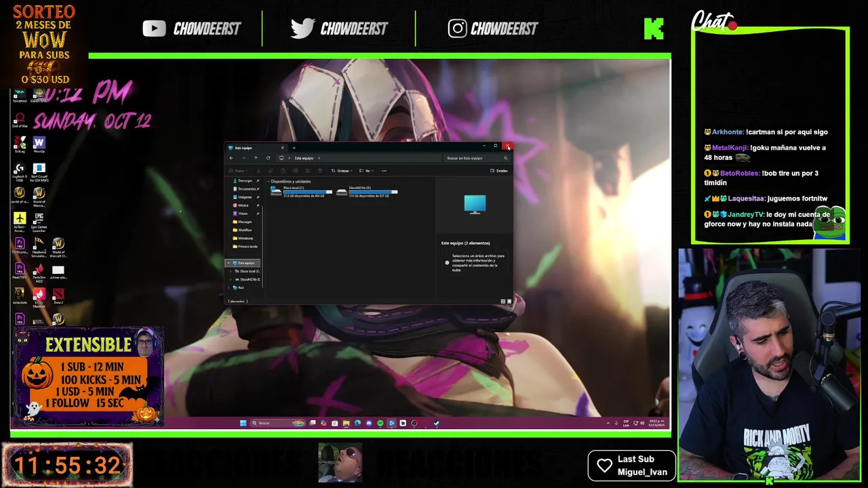Click the Twitter CHOWDEERST logo
868x488 pixels.
click(x=339, y=28)
